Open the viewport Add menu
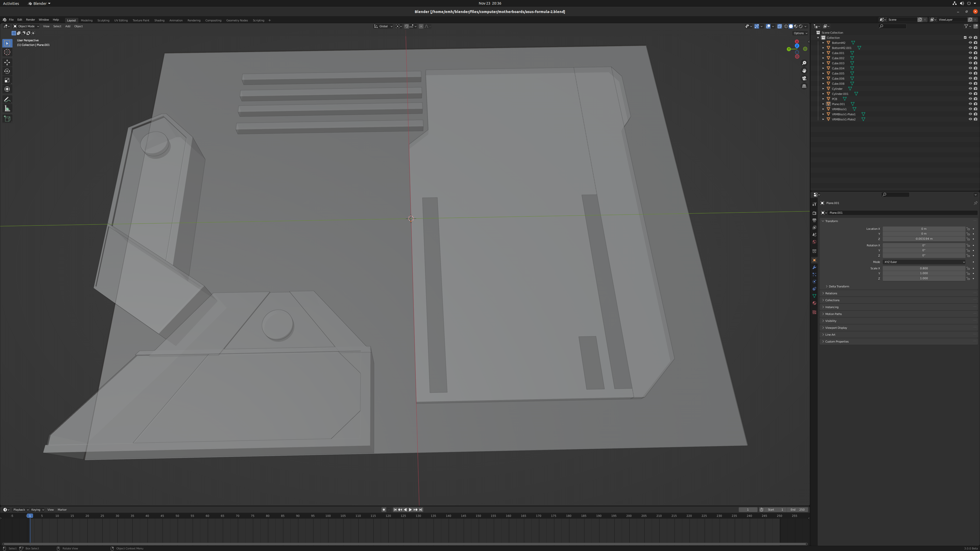This screenshot has height=551, width=980. (x=68, y=26)
